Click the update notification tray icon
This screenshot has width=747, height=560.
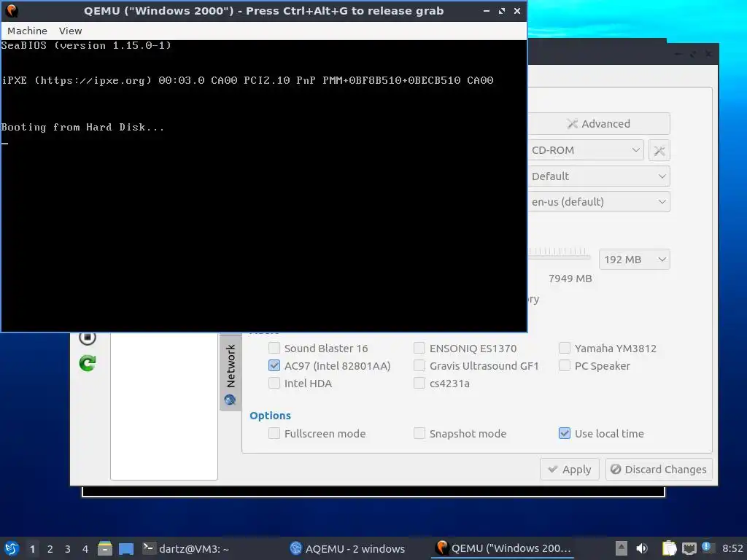click(708, 548)
